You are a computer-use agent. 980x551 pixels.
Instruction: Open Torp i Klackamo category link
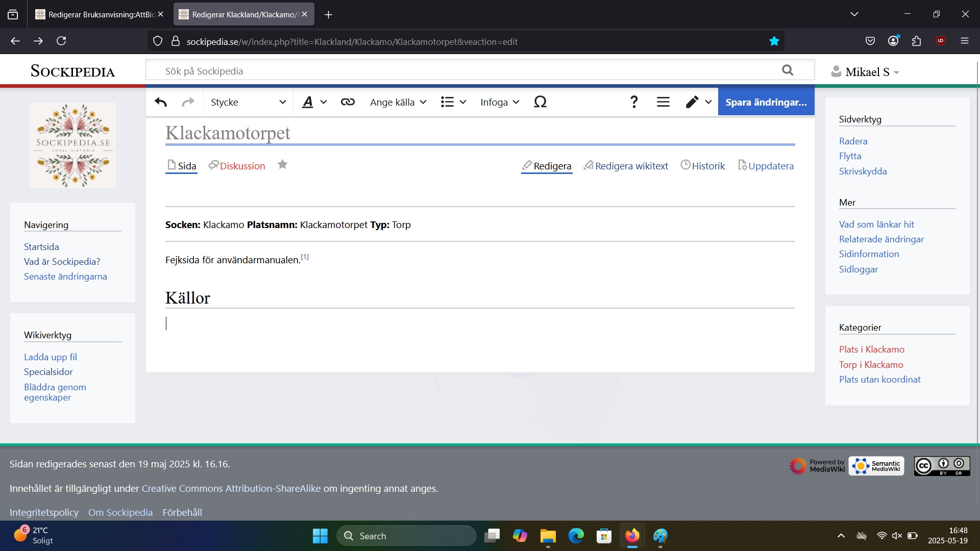point(871,365)
